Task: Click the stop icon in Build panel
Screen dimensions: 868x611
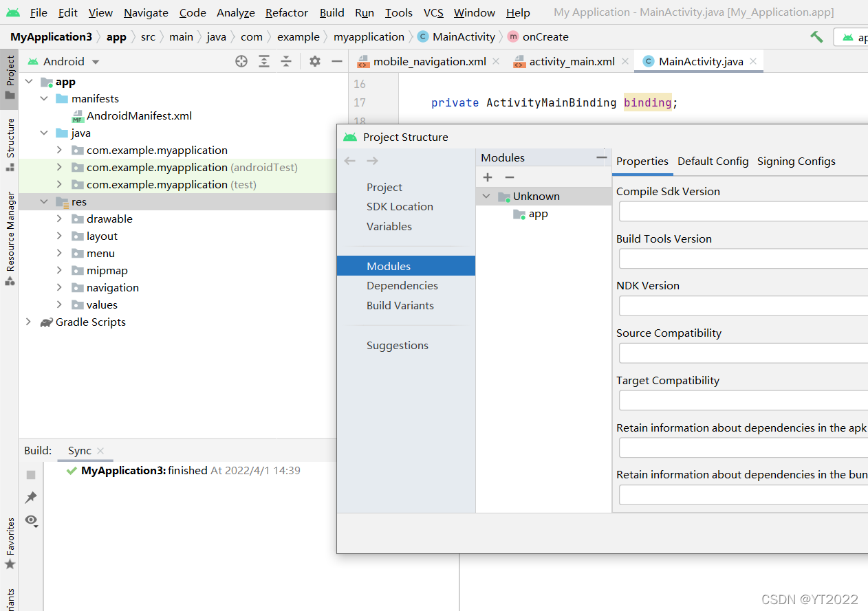Action: (31, 475)
